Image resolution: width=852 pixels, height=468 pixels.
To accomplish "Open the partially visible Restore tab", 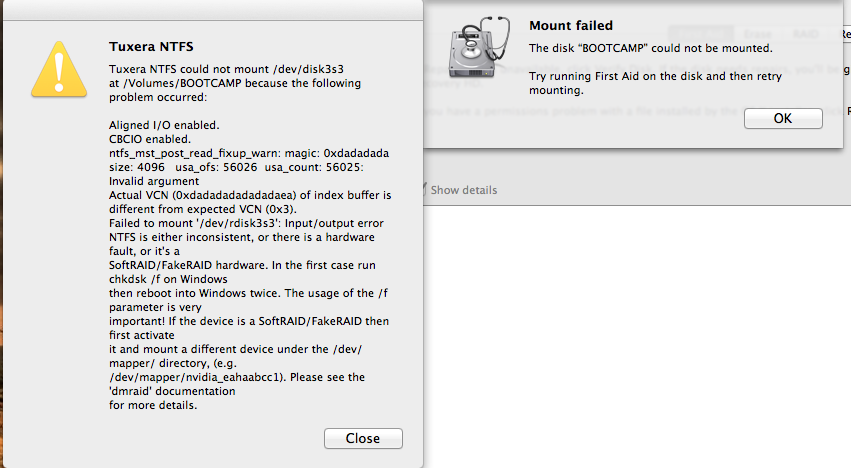I will 845,33.
